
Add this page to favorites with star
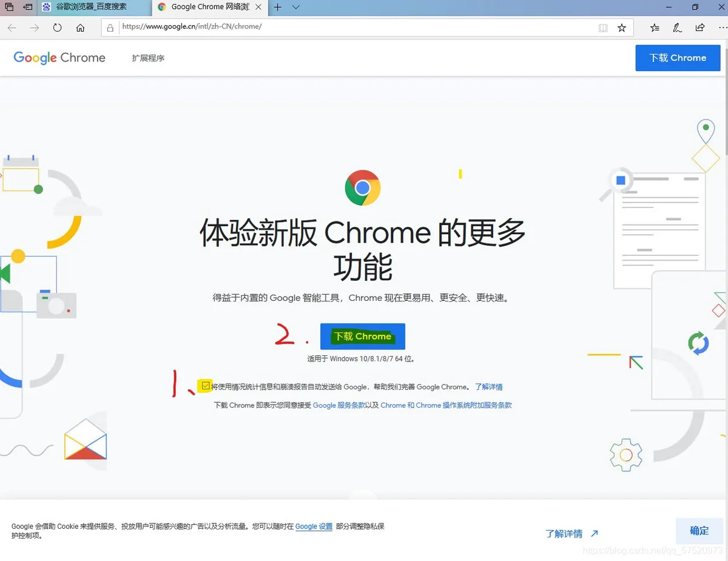coord(622,28)
